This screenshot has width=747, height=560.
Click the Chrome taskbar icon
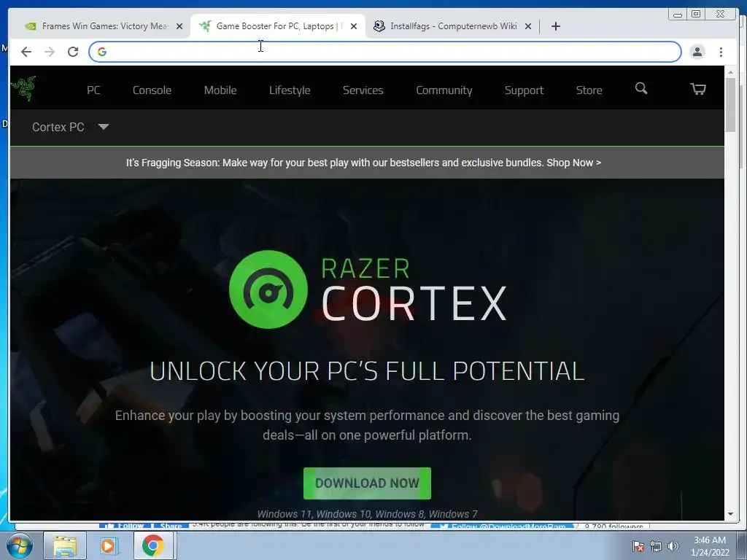pyautogui.click(x=152, y=545)
